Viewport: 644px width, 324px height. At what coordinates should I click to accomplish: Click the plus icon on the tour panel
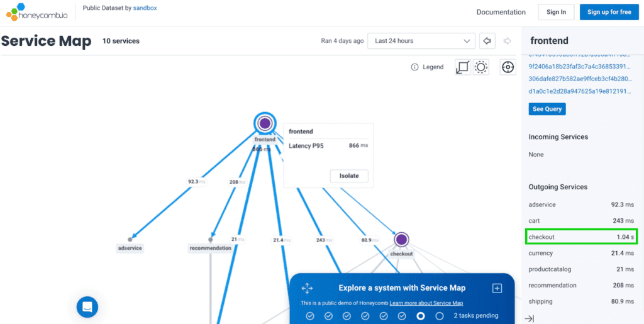497,288
